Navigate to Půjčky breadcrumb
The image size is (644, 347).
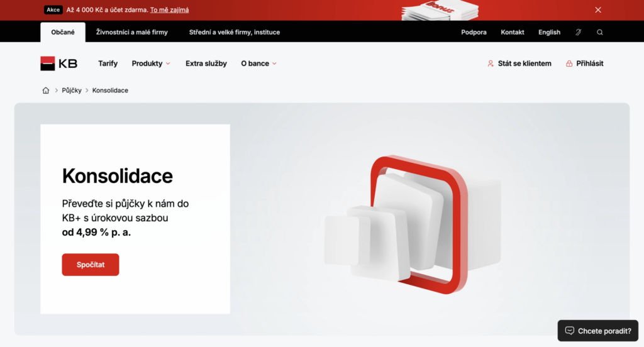click(72, 91)
